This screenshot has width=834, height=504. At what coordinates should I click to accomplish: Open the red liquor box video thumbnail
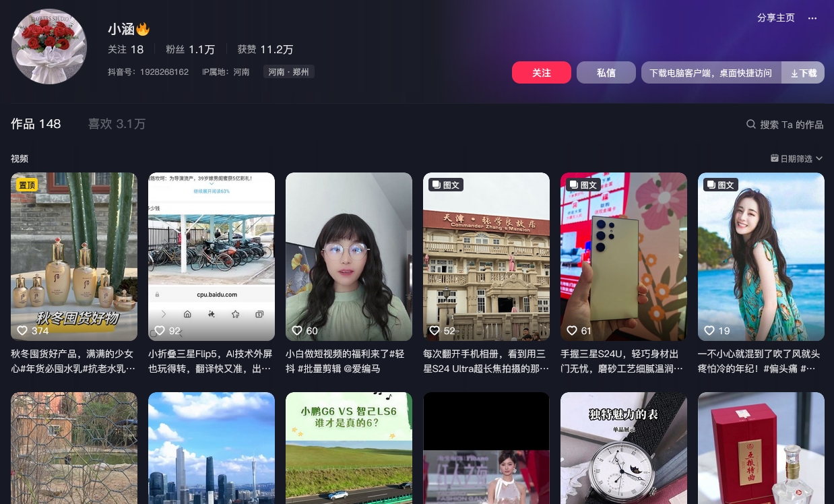coord(761,448)
